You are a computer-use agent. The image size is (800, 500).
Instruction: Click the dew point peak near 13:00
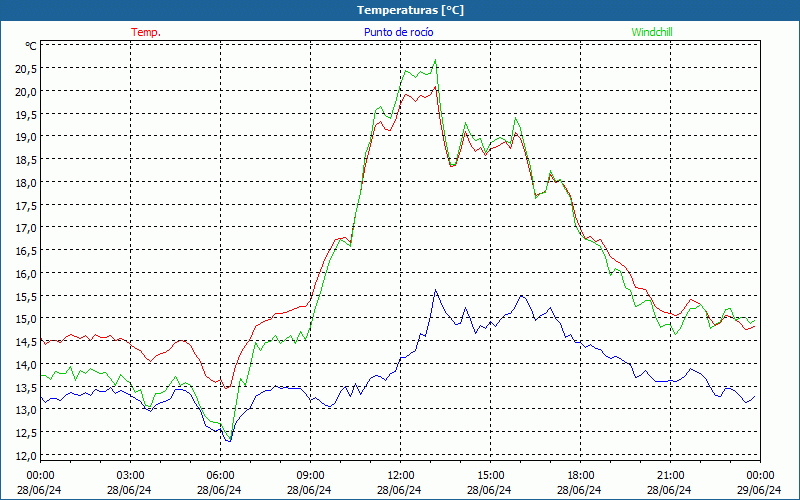point(435,290)
